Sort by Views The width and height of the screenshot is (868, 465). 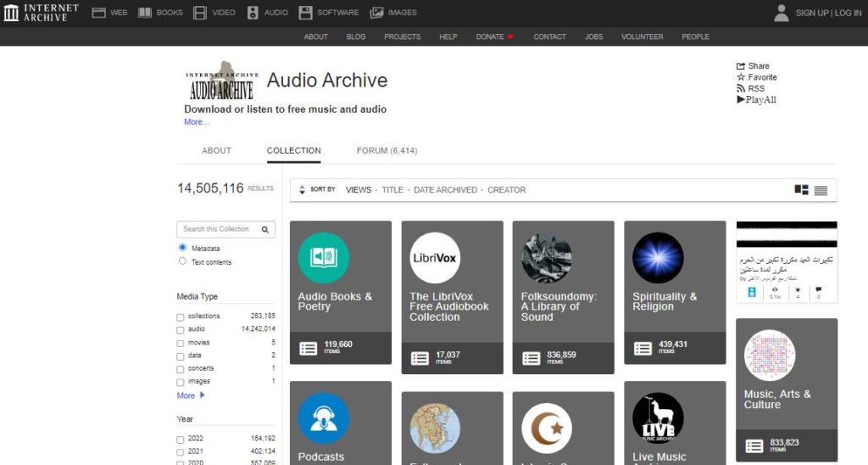tap(359, 189)
